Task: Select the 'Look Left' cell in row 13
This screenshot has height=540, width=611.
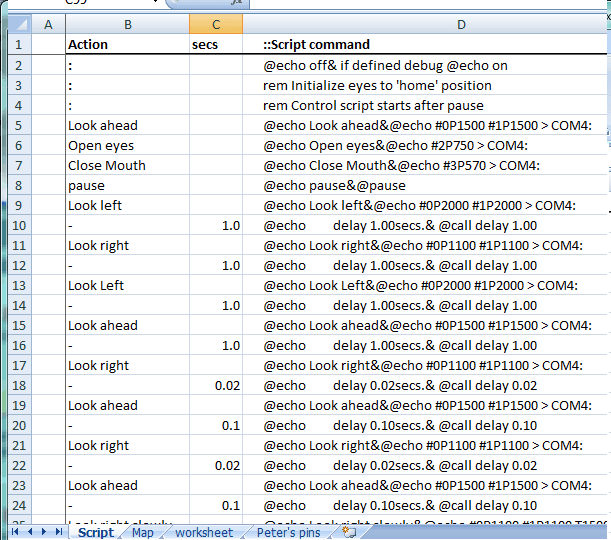Action: [127, 285]
